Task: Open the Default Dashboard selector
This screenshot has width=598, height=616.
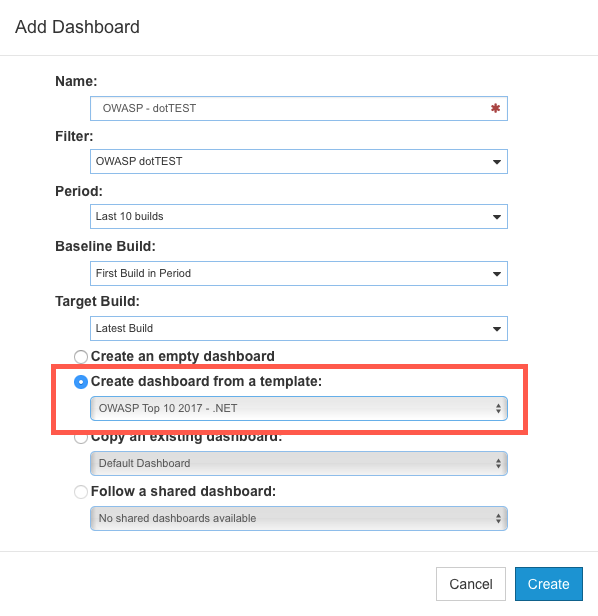Action: point(299,464)
